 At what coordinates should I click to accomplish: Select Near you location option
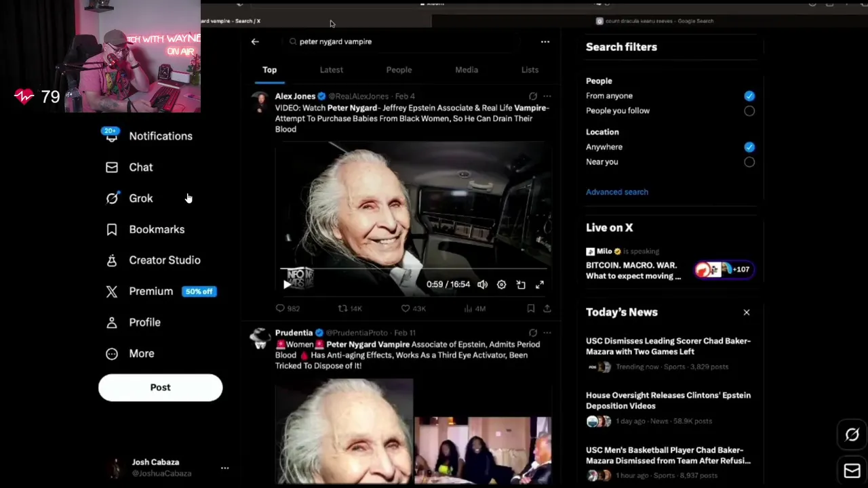[x=749, y=162]
